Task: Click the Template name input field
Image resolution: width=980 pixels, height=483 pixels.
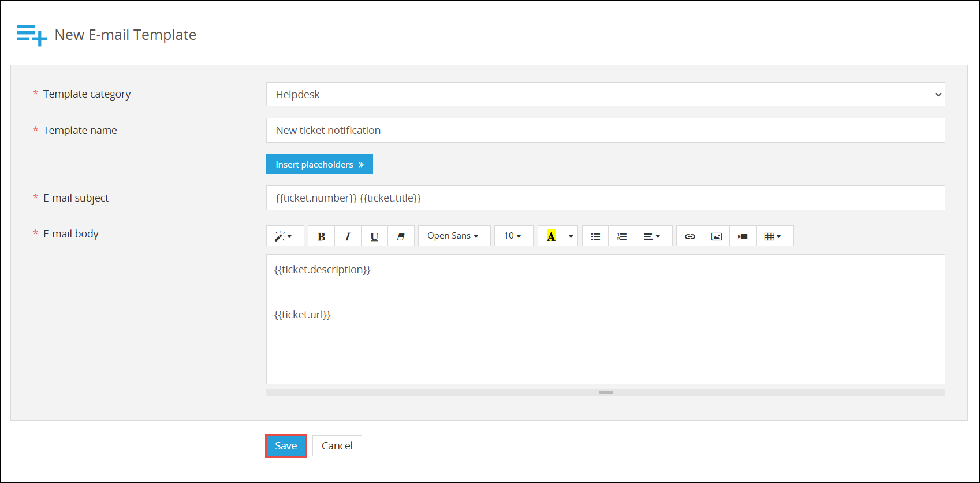Action: (x=606, y=130)
